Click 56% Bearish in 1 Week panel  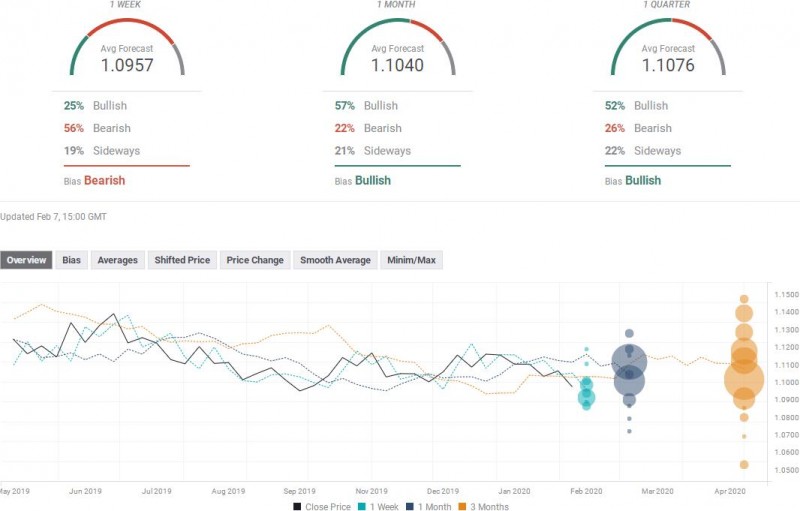point(97,128)
